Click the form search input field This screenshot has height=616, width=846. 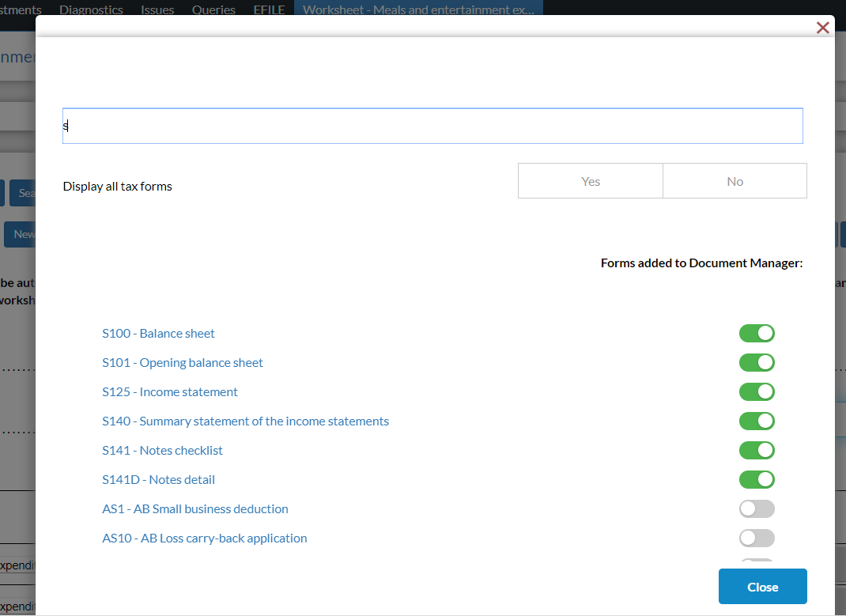pos(432,126)
